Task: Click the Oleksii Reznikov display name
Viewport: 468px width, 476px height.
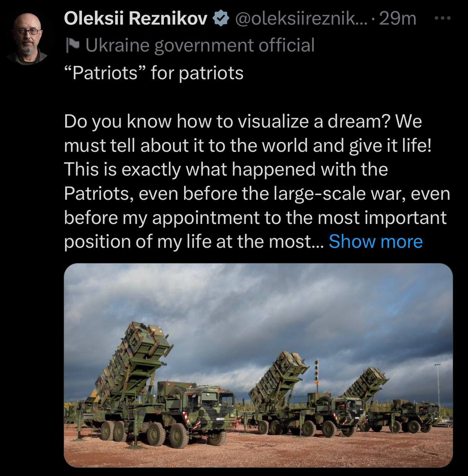Action: point(135,18)
